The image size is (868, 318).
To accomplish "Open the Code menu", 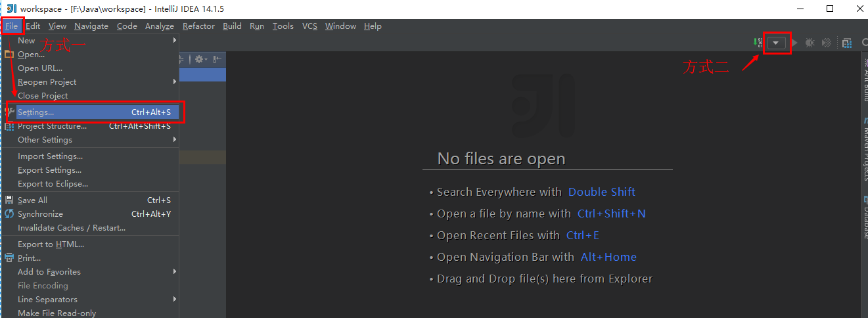I will (x=127, y=26).
